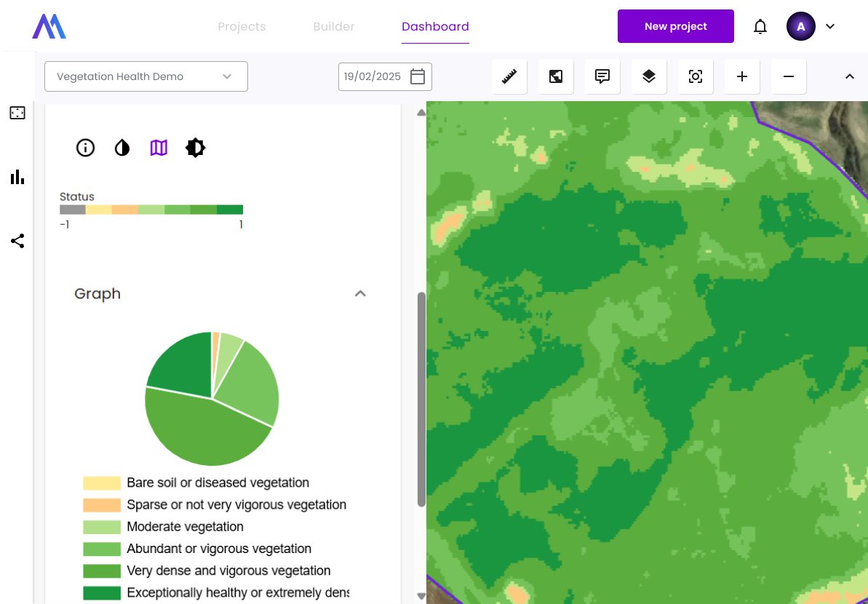Switch to the Projects tab
The height and width of the screenshot is (604, 868).
[x=242, y=27]
